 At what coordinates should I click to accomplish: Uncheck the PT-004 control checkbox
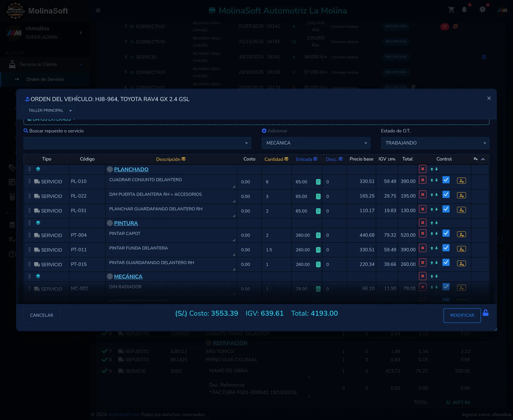pyautogui.click(x=446, y=234)
